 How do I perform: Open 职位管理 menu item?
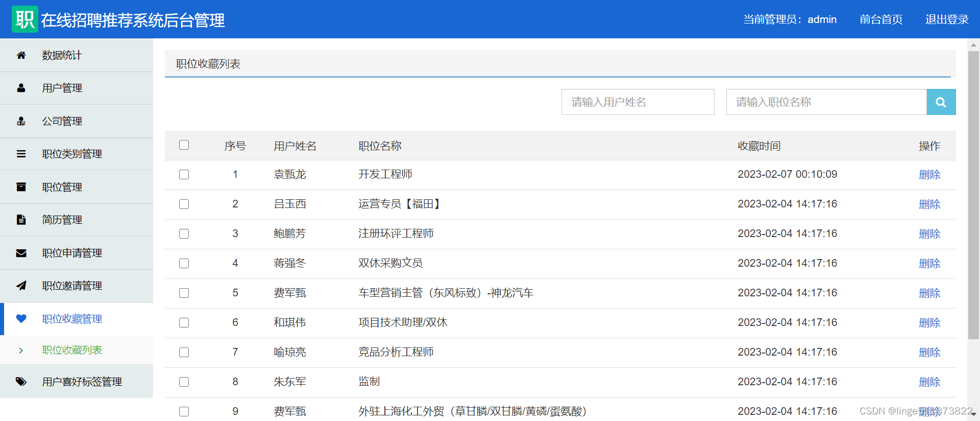coord(77,187)
